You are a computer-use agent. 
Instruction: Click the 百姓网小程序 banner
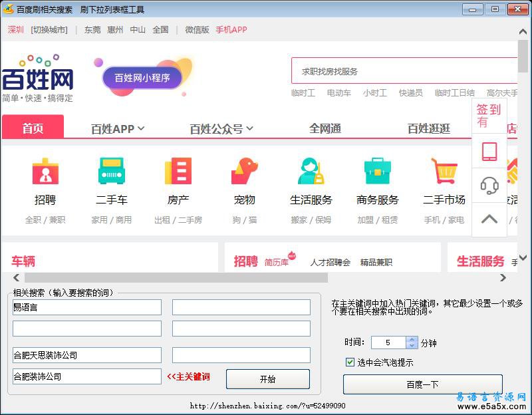(142, 78)
